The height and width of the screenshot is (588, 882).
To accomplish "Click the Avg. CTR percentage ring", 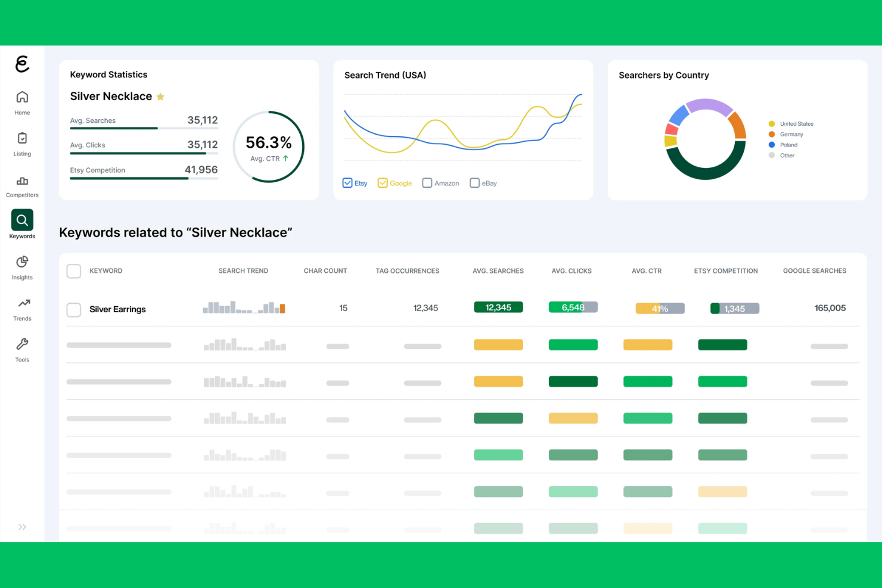I will [x=268, y=147].
